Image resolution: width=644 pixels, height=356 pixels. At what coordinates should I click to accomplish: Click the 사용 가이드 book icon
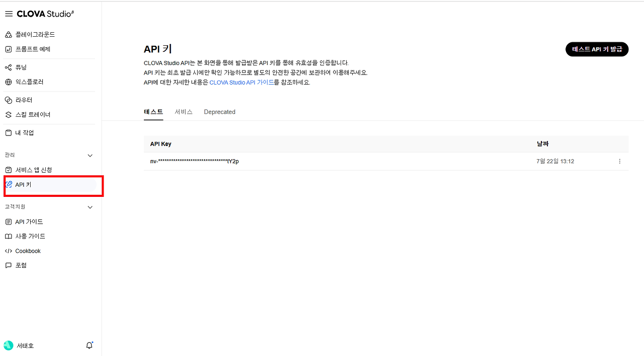click(x=8, y=237)
